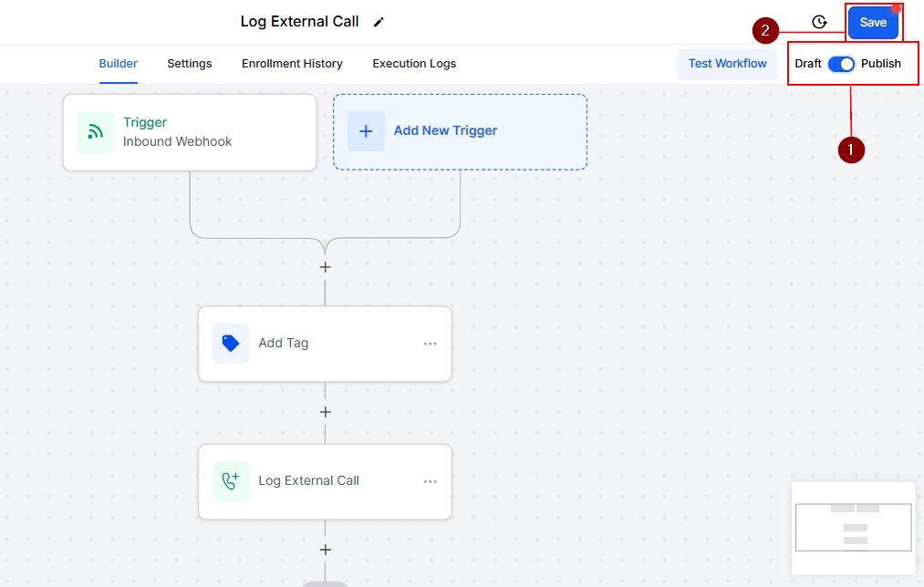This screenshot has height=587, width=924.
Task: View the Execution Logs tab
Action: click(414, 64)
